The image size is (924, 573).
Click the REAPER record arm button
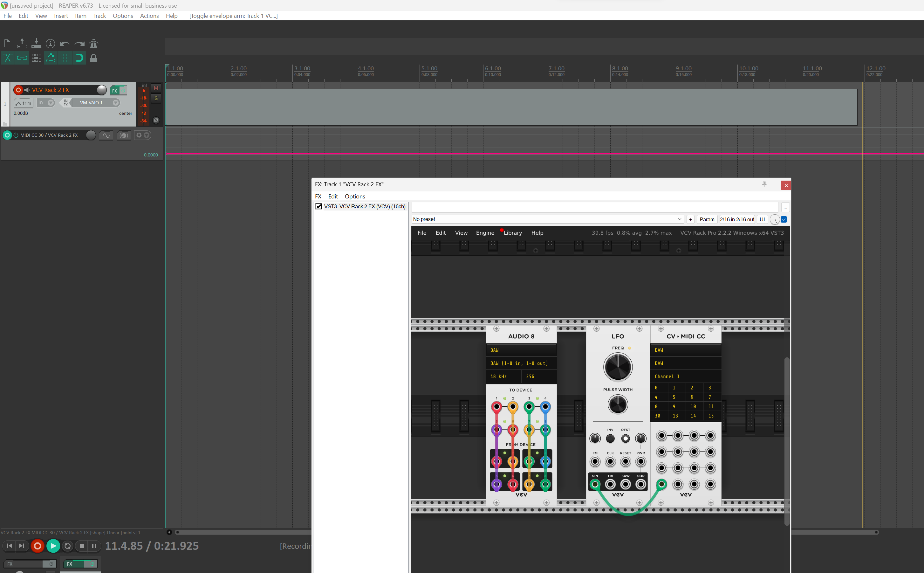point(18,90)
